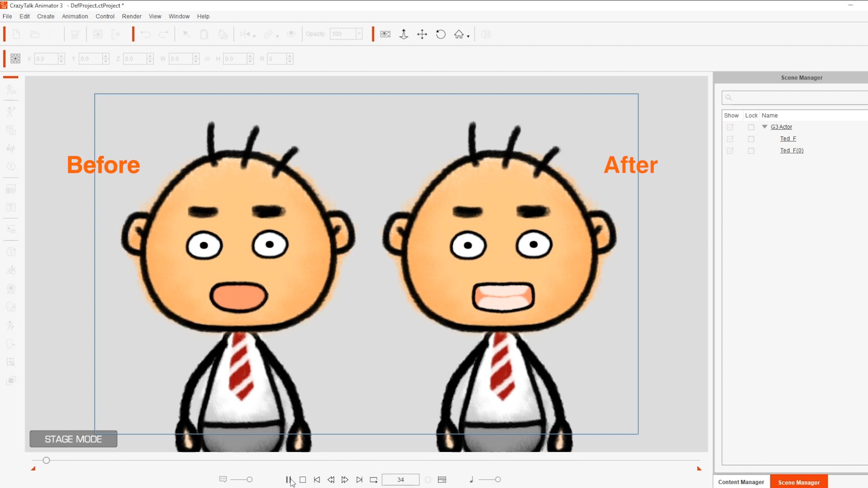Open the Animation menu
Screen dimensions: 868x488
click(x=75, y=16)
